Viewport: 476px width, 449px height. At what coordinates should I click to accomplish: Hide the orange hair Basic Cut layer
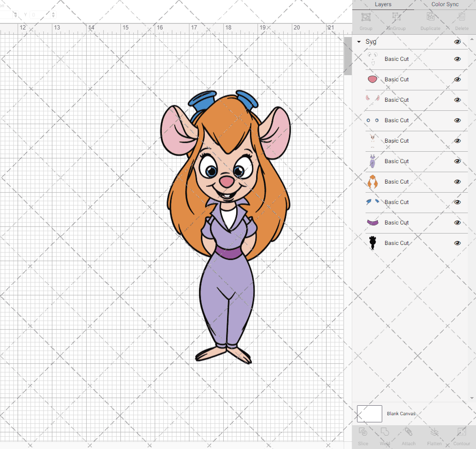pyautogui.click(x=457, y=182)
